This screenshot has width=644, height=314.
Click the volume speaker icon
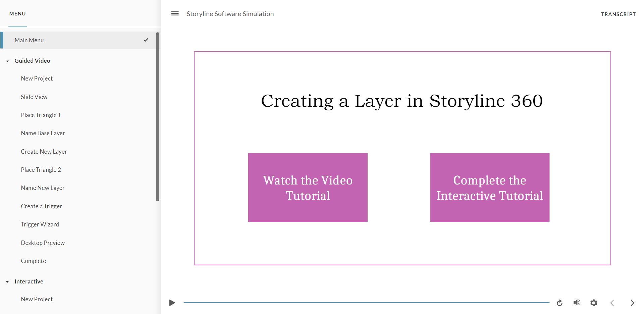pos(577,303)
